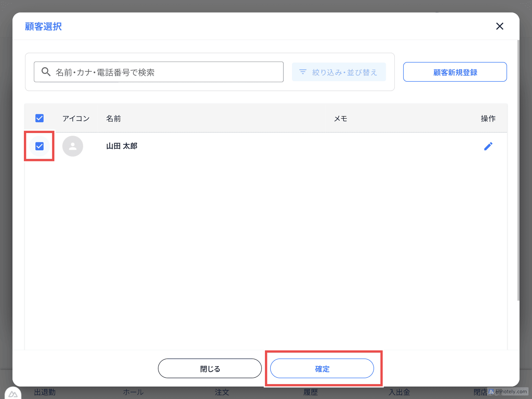
Task: Click the magnifier search icon
Action: coord(46,72)
